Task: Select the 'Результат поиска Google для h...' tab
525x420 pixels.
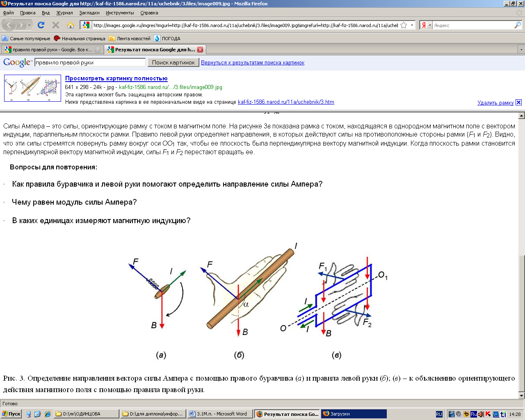Action: [155, 50]
